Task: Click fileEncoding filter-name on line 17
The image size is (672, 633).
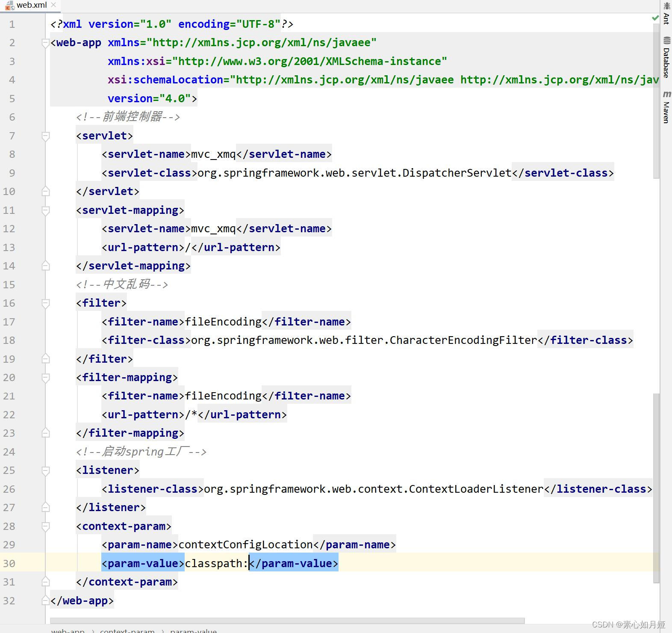Action: pyautogui.click(x=223, y=322)
